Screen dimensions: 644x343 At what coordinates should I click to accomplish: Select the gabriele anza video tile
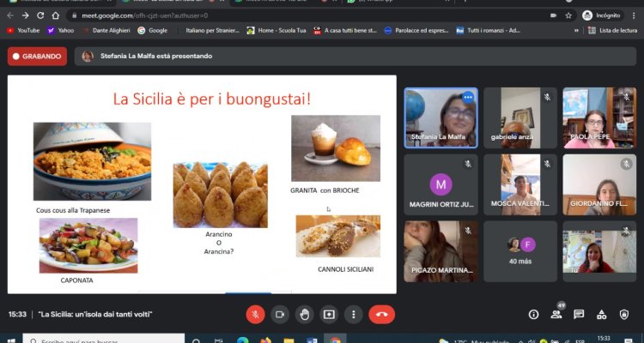pyautogui.click(x=520, y=117)
